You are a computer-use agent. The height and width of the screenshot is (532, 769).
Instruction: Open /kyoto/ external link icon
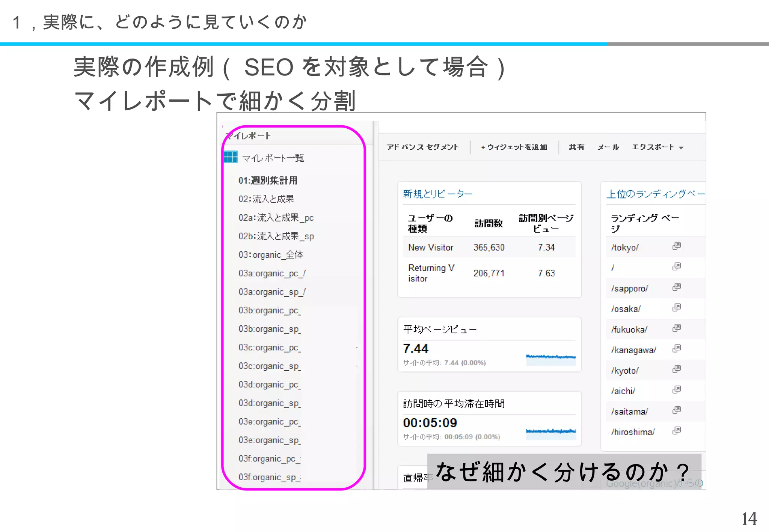tap(676, 370)
